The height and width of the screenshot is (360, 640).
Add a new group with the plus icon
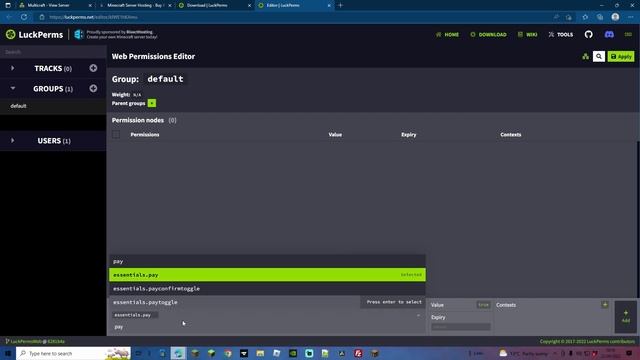click(x=93, y=88)
